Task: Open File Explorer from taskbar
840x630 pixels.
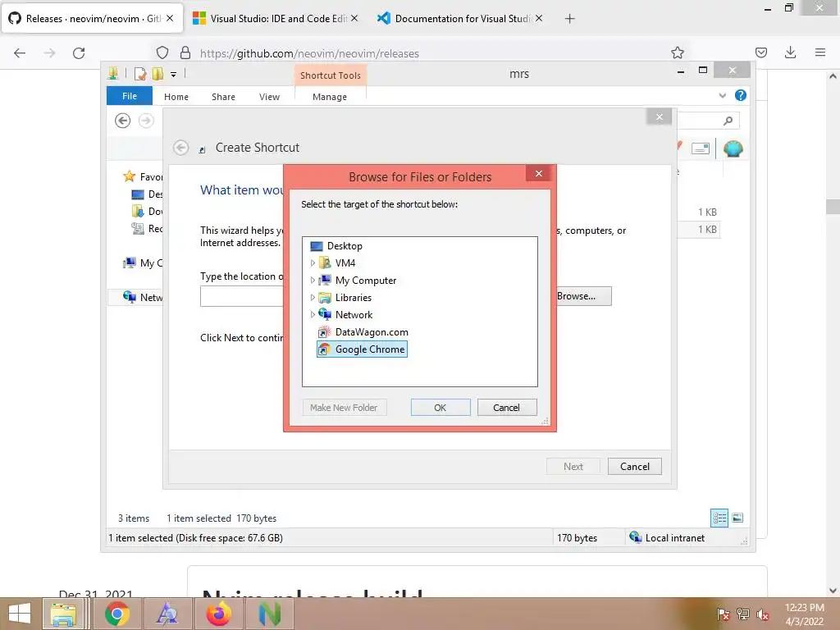Action: (x=63, y=614)
